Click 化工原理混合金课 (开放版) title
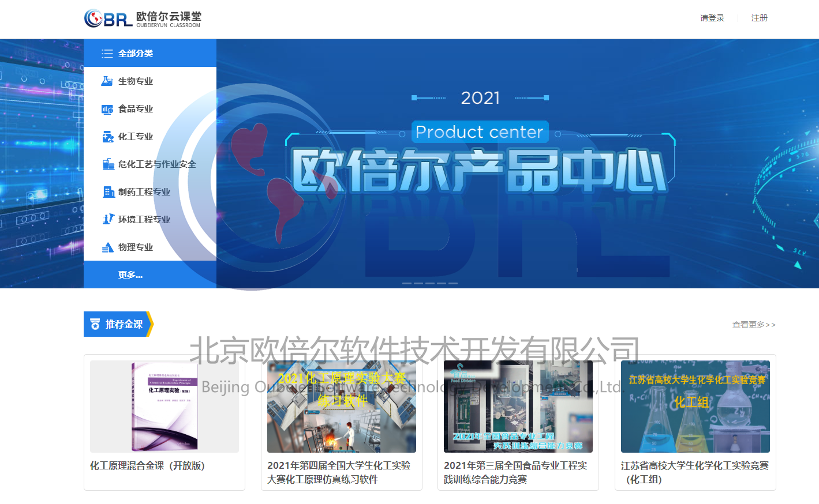 (147, 465)
